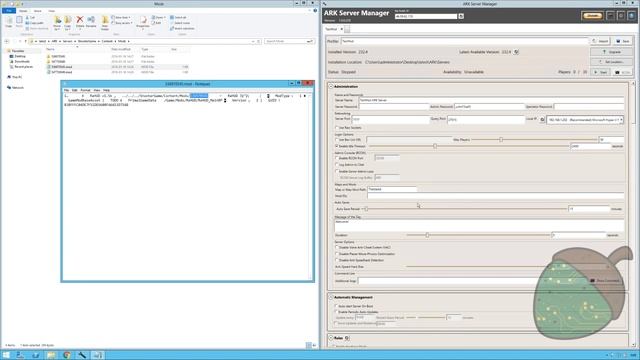This screenshot has width=640, height=360.
Task: Open Explorer ribbon Open dropdown
Action: click(158, 18)
